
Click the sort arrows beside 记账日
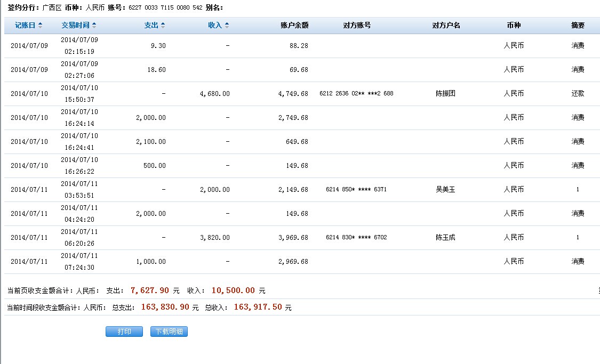[x=40, y=26]
